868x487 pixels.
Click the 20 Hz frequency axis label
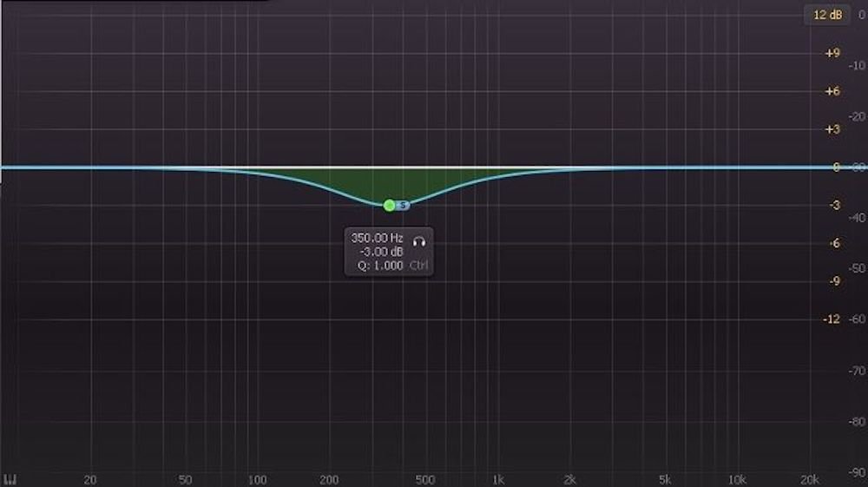point(89,480)
